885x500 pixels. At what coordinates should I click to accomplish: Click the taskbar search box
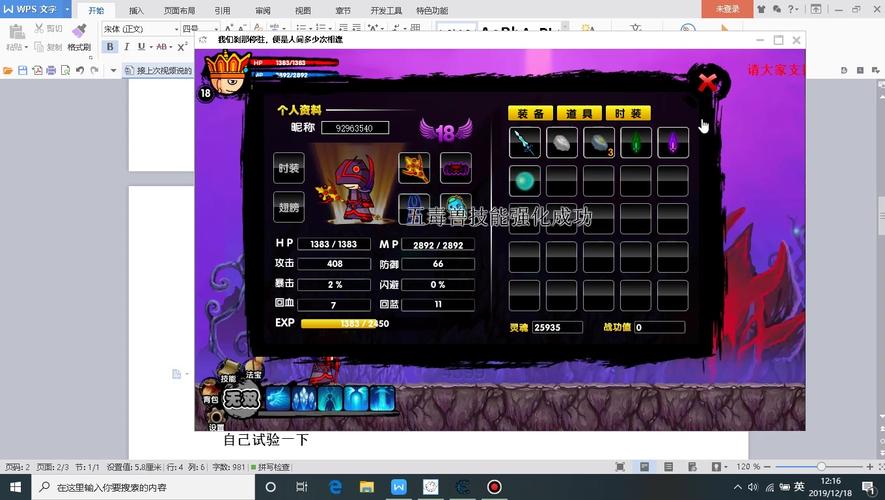(x=143, y=487)
